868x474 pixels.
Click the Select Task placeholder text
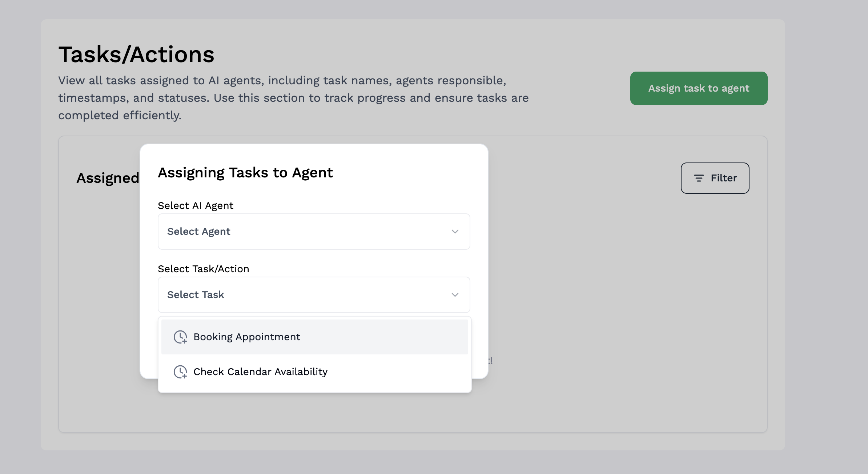[195, 295]
